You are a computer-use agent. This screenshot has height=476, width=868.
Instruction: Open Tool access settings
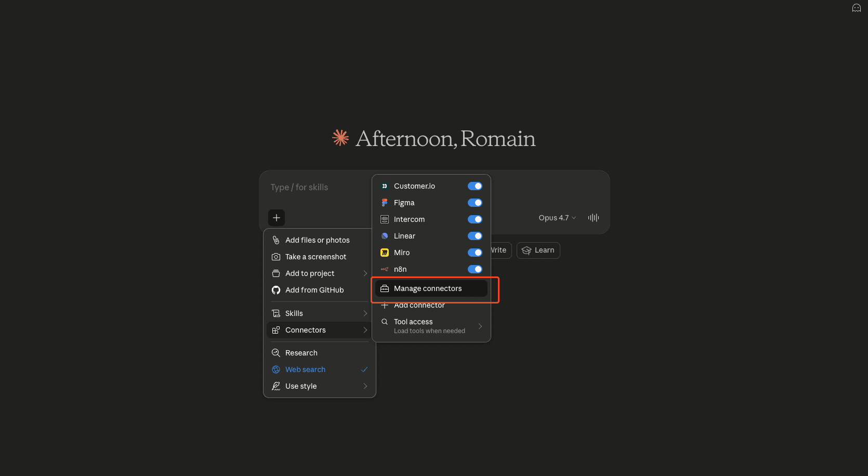point(413,325)
